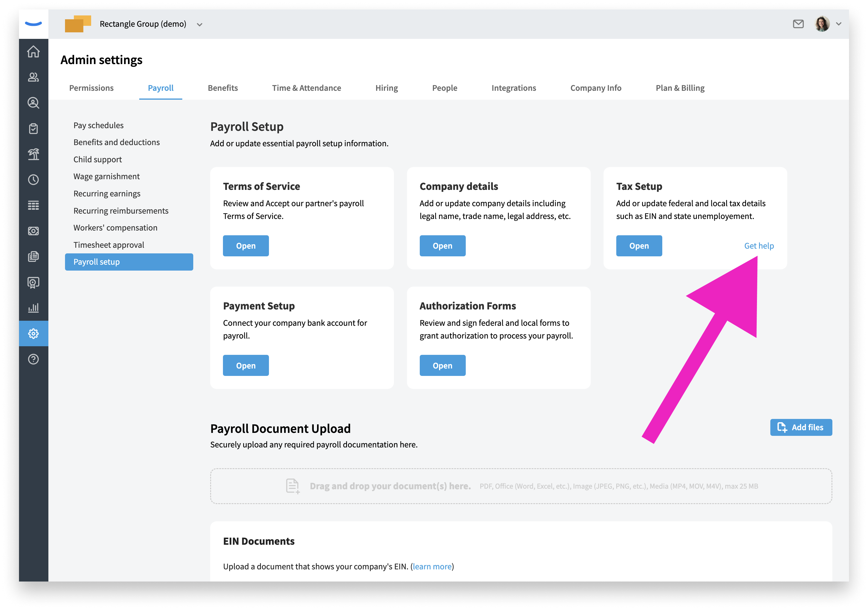
Task: Open the user avatar menu chevron
Action: (x=839, y=24)
